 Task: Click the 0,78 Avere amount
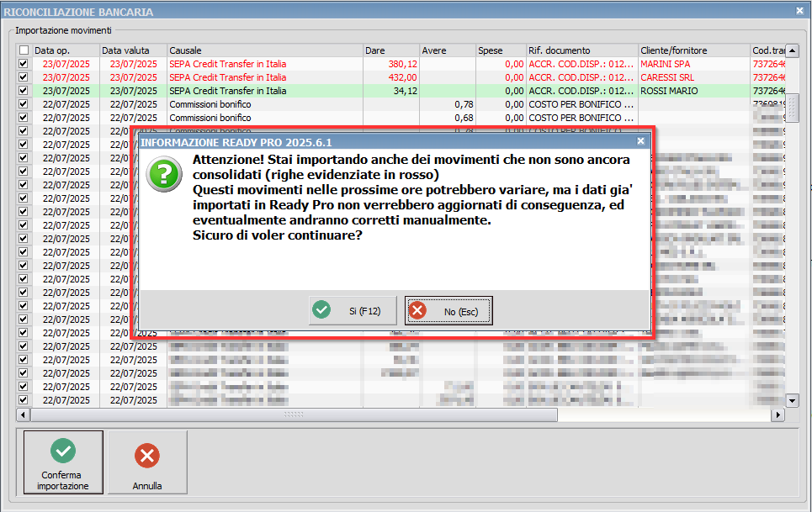click(x=464, y=104)
